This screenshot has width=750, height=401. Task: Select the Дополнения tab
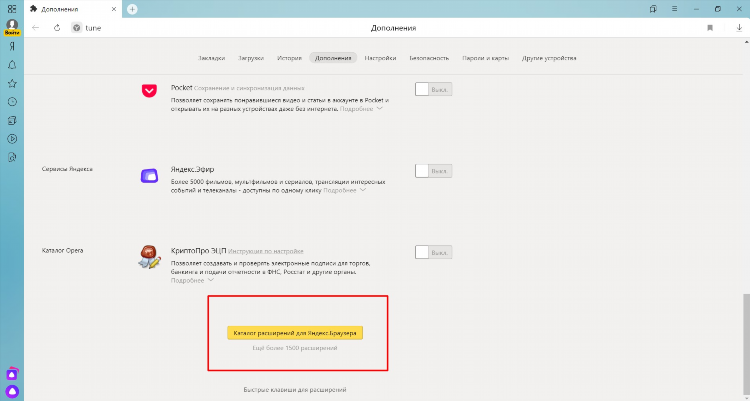tap(333, 58)
